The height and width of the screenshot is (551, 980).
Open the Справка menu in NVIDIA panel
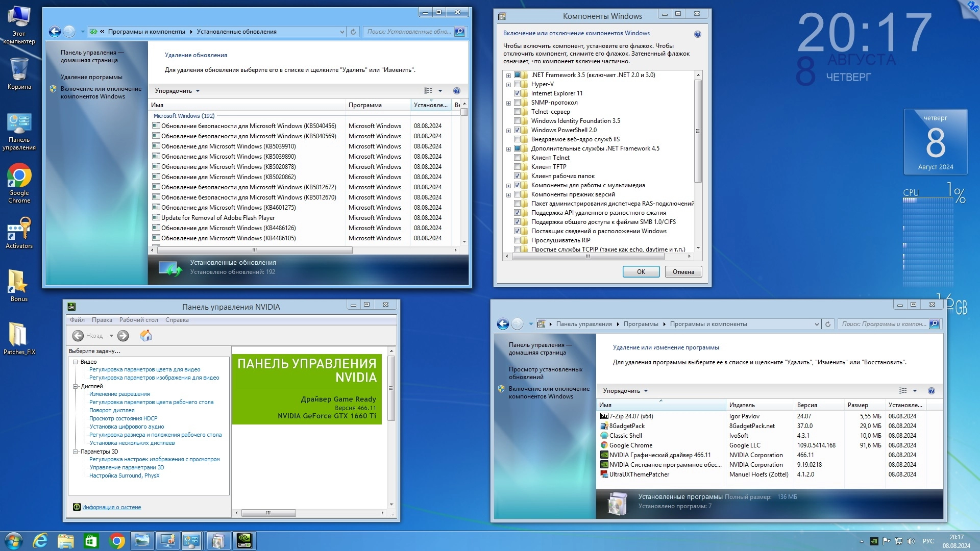pyautogui.click(x=177, y=320)
